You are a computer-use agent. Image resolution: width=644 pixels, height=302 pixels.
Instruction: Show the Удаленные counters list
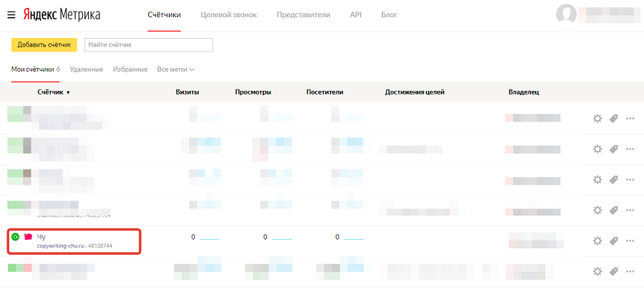pos(87,69)
